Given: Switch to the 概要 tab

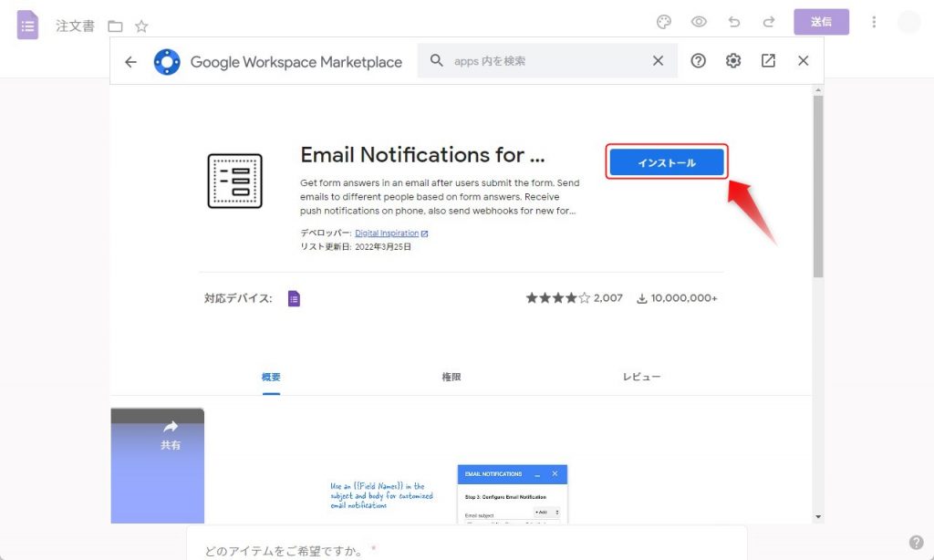Looking at the screenshot, I should point(271,377).
